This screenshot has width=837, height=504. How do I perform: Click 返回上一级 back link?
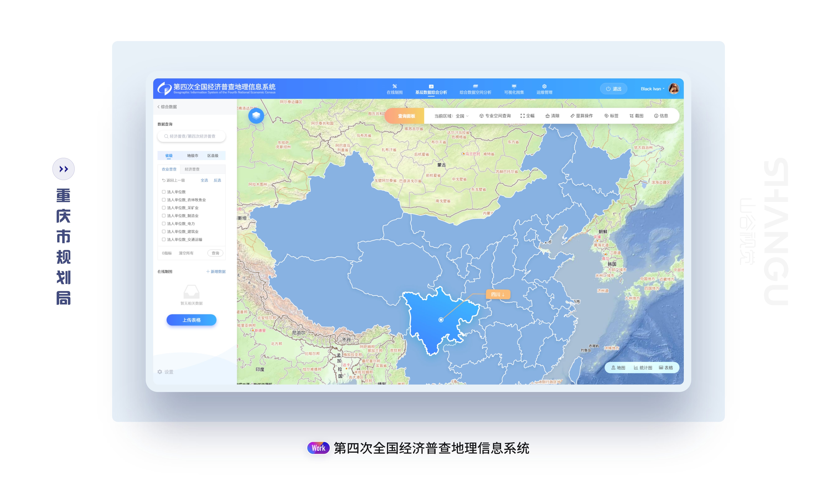coord(173,180)
